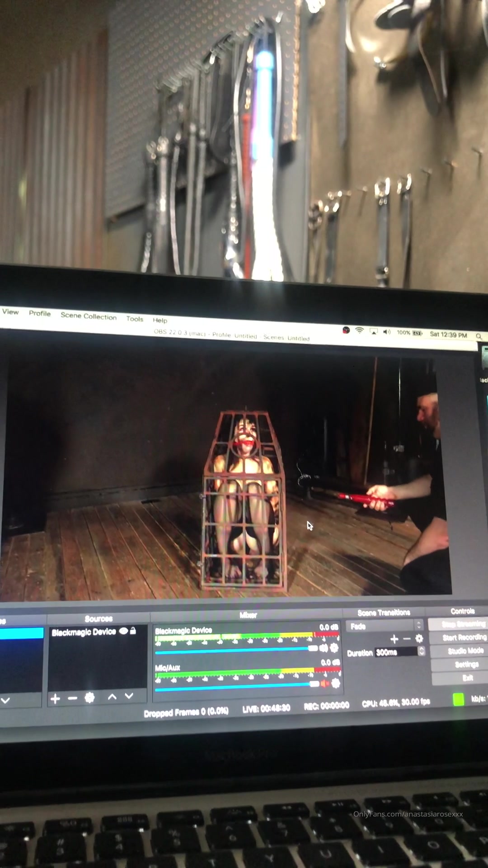The image size is (488, 868).
Task: Add a scene transition with the plus icon
Action: point(394,639)
